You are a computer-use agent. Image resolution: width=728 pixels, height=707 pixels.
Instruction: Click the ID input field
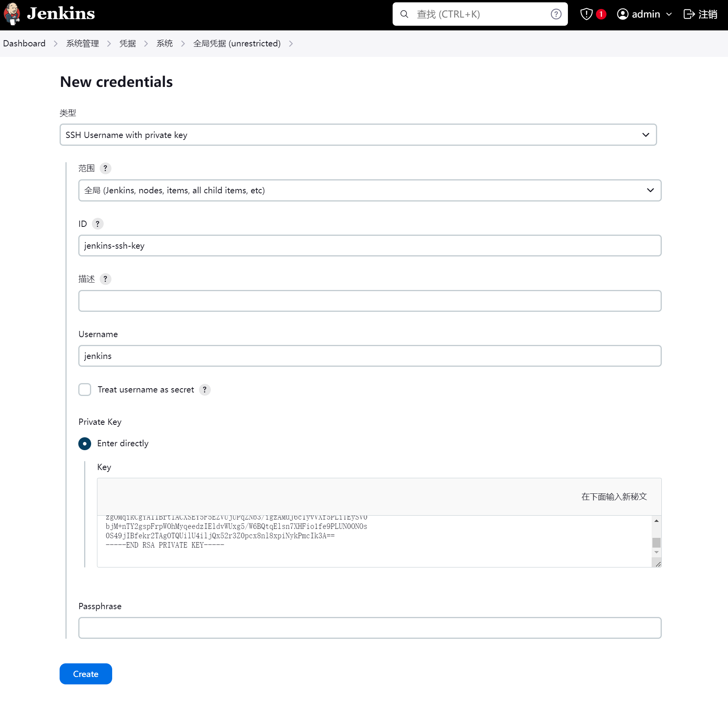(x=370, y=246)
